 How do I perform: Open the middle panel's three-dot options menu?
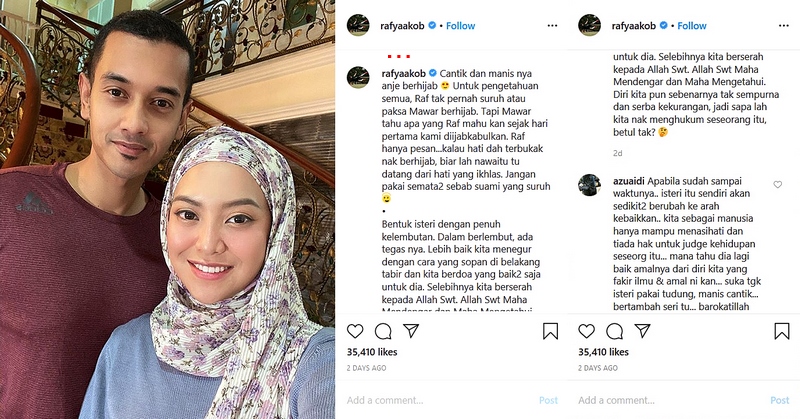point(553,26)
